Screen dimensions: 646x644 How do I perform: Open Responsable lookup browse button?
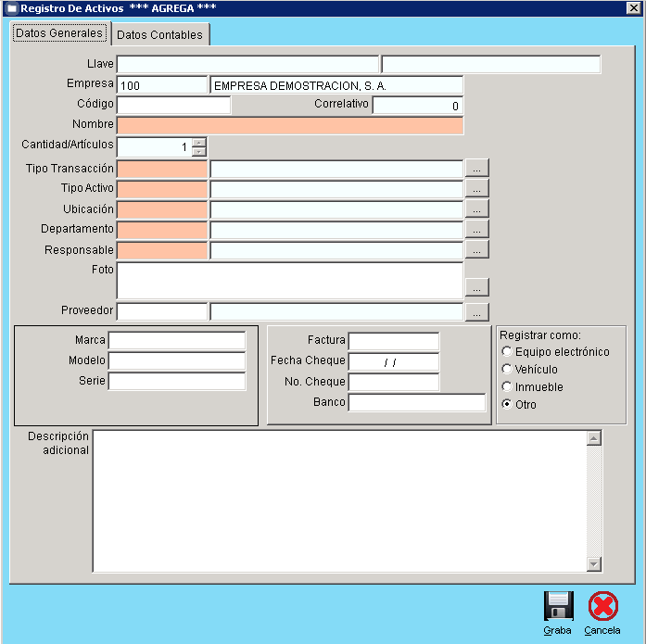(476, 250)
